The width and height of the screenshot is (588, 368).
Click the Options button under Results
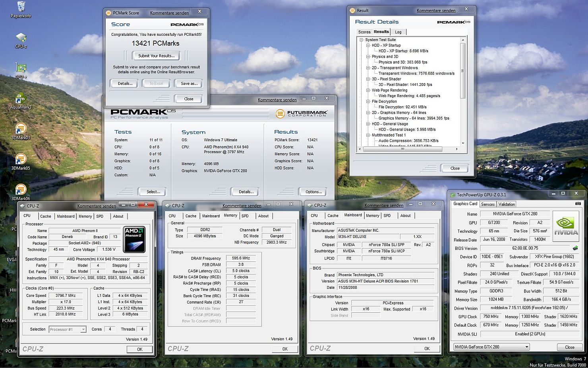point(313,192)
